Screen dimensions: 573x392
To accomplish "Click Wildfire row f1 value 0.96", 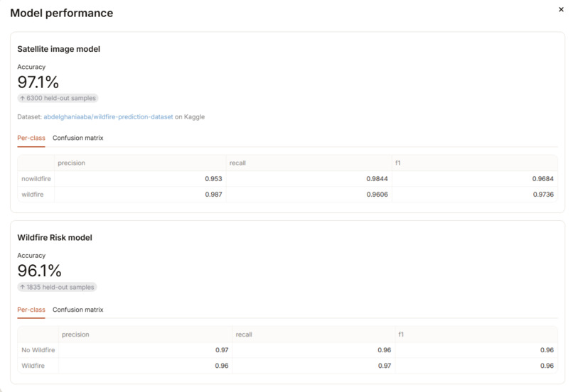I will (x=547, y=366).
